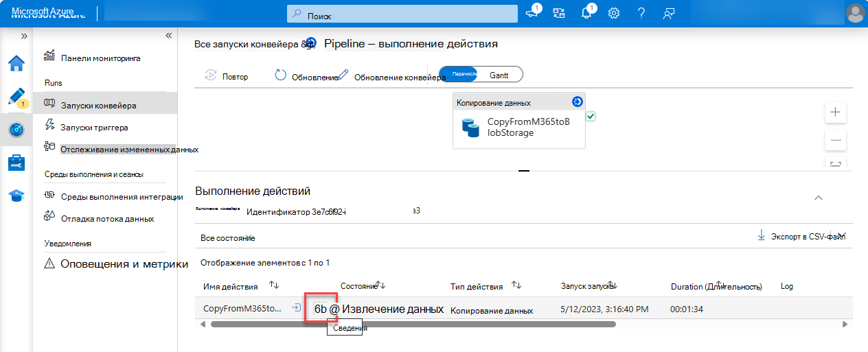Image resolution: width=868 pixels, height=352 pixels.
Task: Open user account avatar
Action: [x=856, y=13]
